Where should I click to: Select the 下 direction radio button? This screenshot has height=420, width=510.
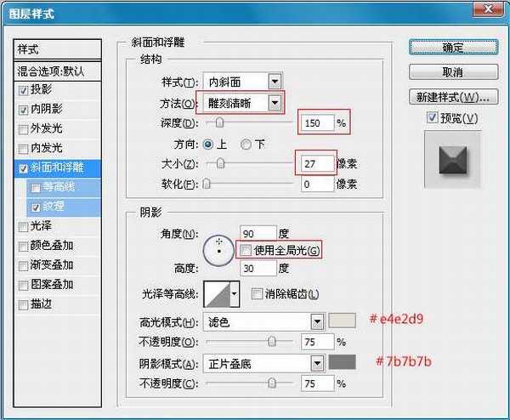[x=247, y=144]
